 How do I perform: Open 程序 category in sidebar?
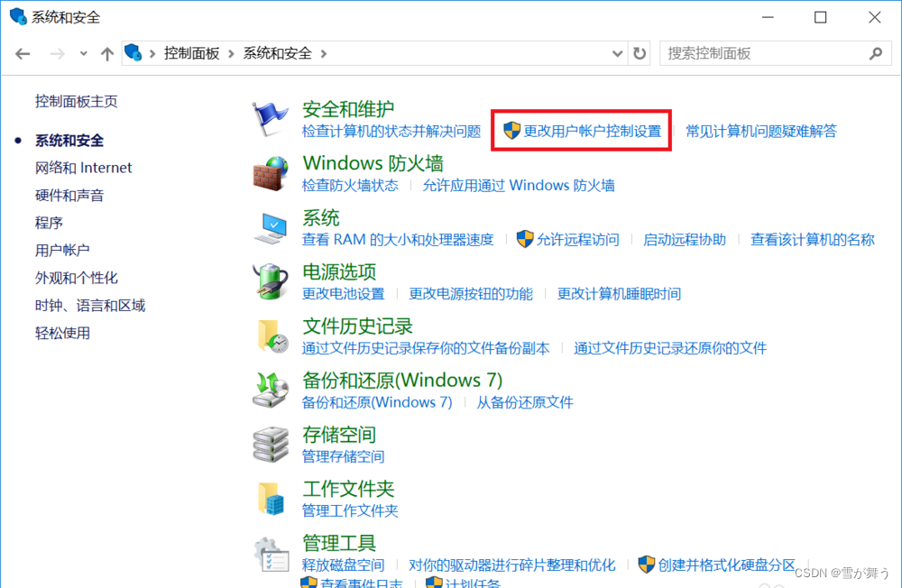click(x=49, y=223)
